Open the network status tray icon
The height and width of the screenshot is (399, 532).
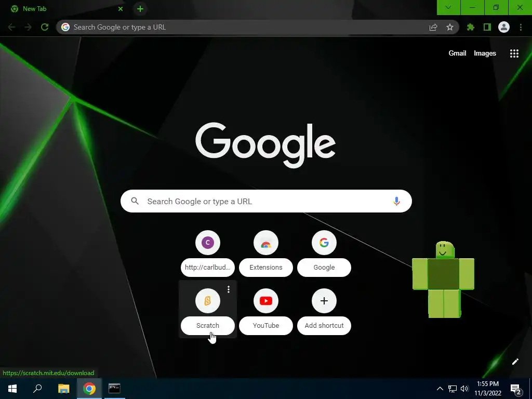pyautogui.click(x=453, y=389)
